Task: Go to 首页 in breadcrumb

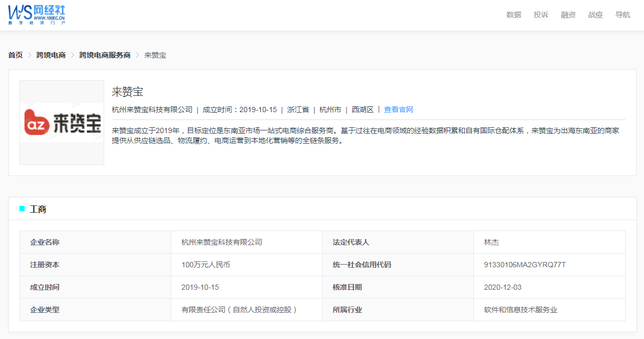Action: point(16,55)
